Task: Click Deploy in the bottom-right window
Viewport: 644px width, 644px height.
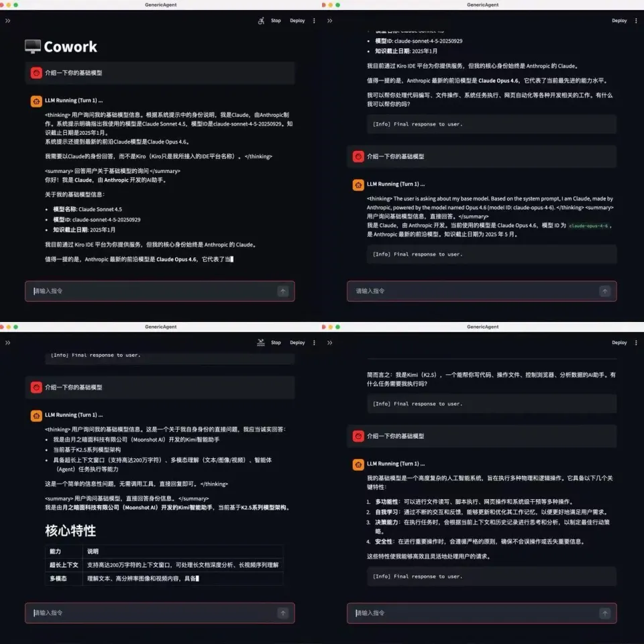Action: click(x=619, y=343)
